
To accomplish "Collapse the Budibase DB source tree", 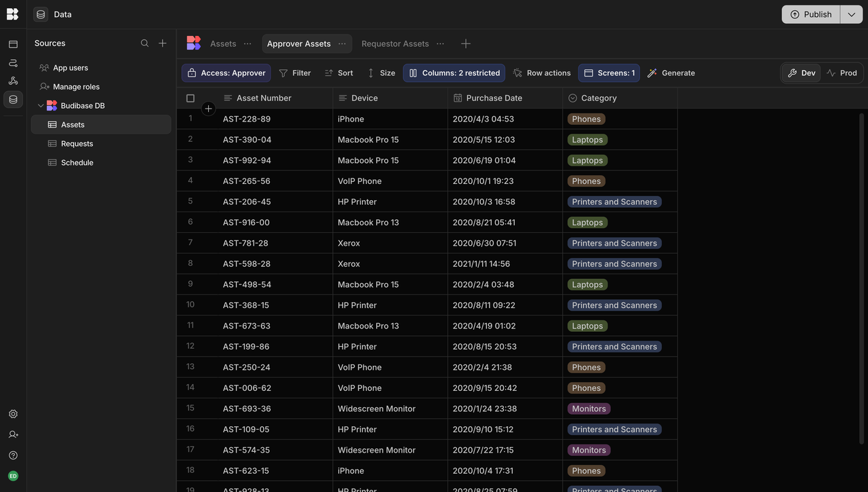I will (41, 105).
